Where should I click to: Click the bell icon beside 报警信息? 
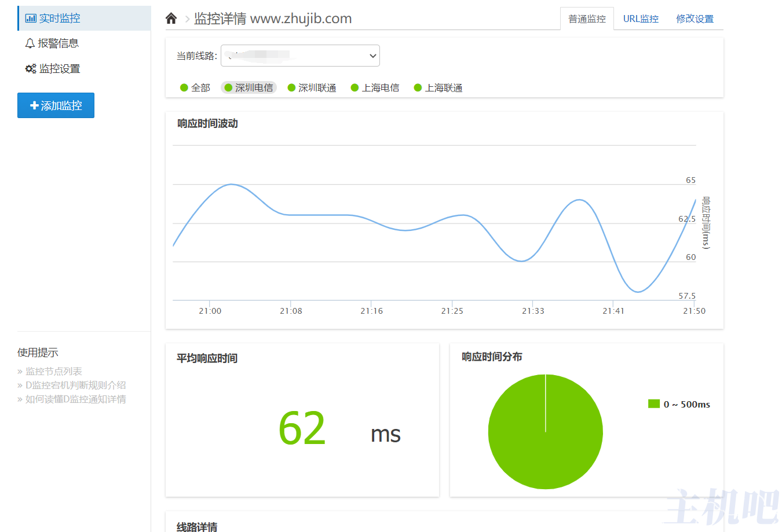pos(30,43)
